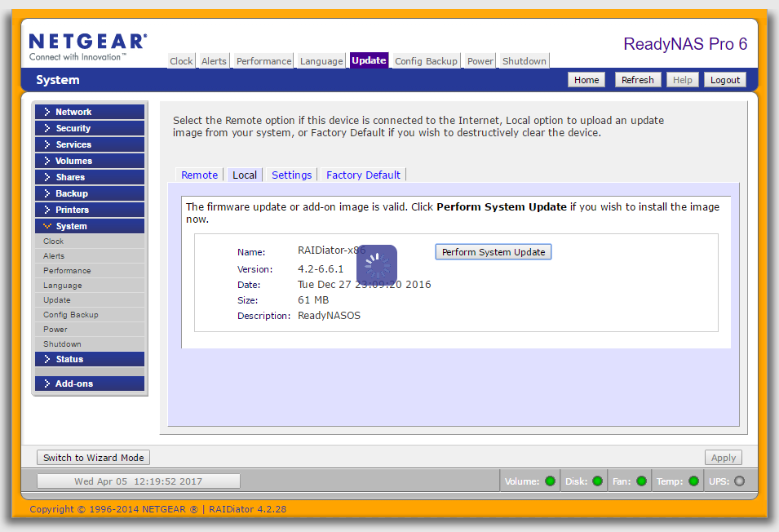Open Power in the System submenu
779x532 pixels.
pyautogui.click(x=90, y=330)
